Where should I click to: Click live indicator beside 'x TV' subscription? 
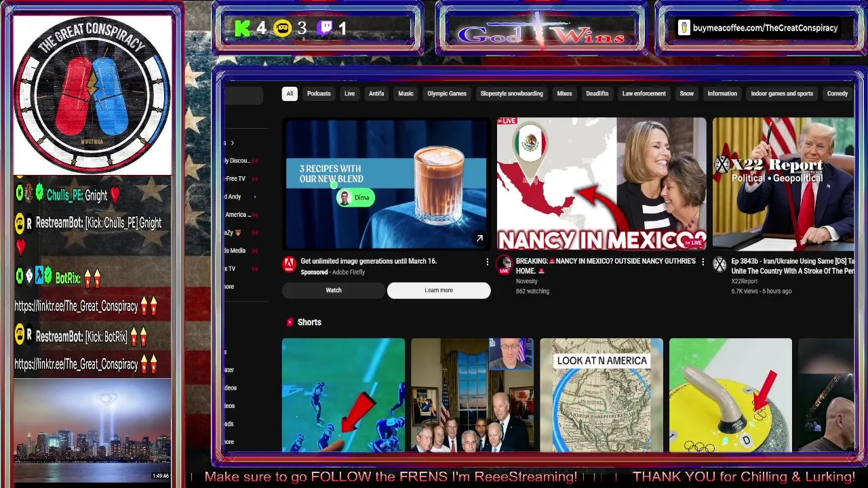255,269
